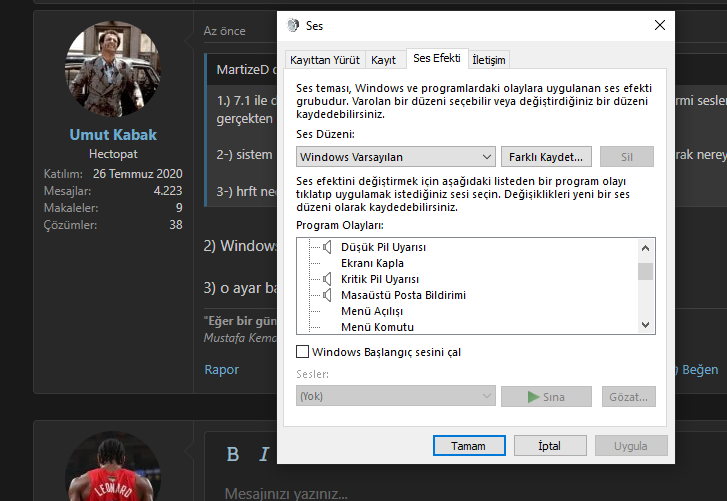Switch to the Kayıttan Yürüt tab

325,60
